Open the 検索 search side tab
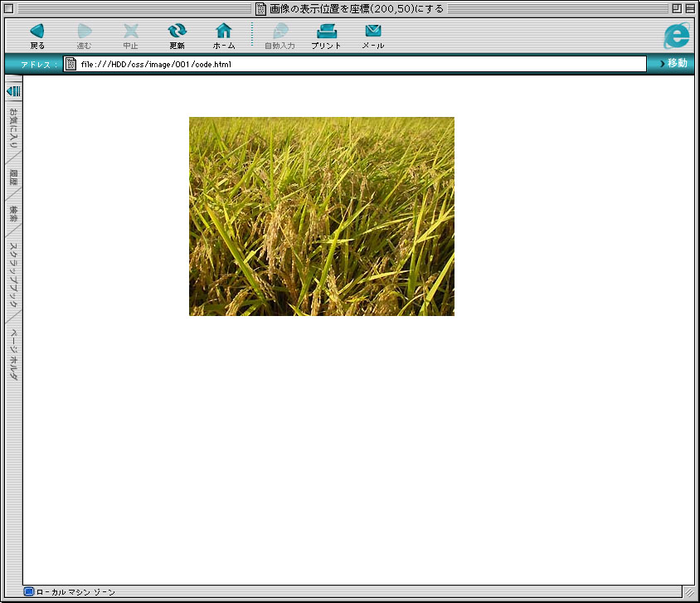 coord(13,214)
